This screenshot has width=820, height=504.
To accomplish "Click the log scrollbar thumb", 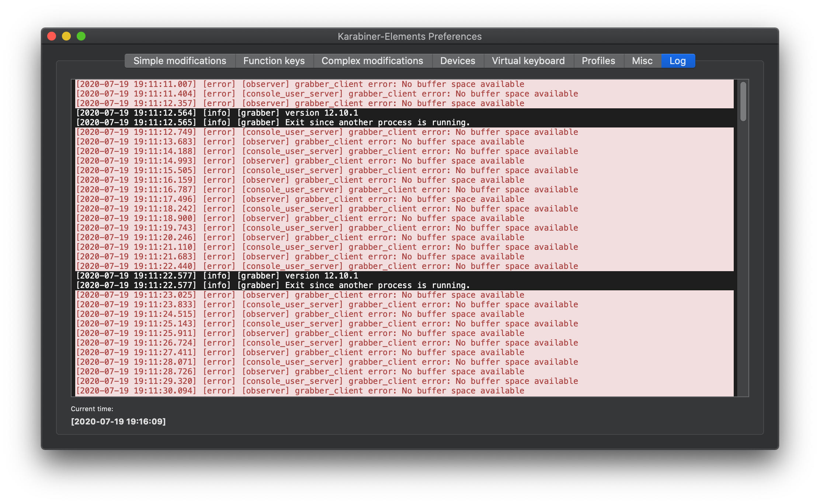I will pos(743,101).
